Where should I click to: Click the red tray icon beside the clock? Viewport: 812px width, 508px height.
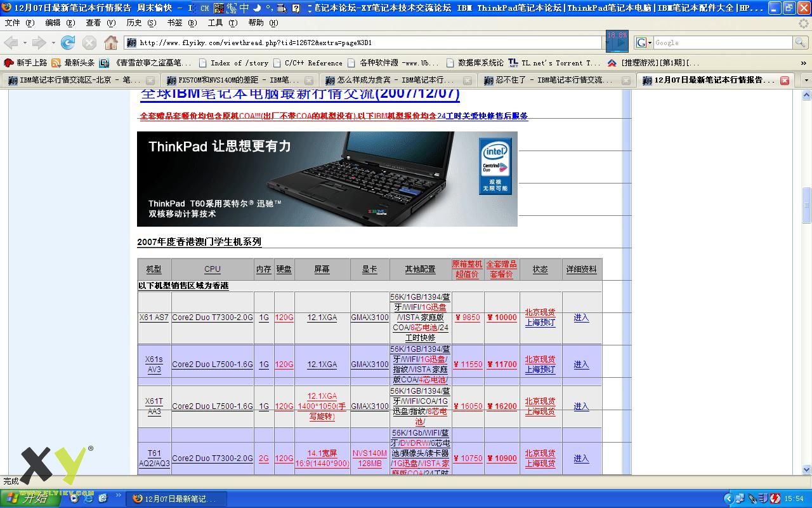click(x=775, y=498)
